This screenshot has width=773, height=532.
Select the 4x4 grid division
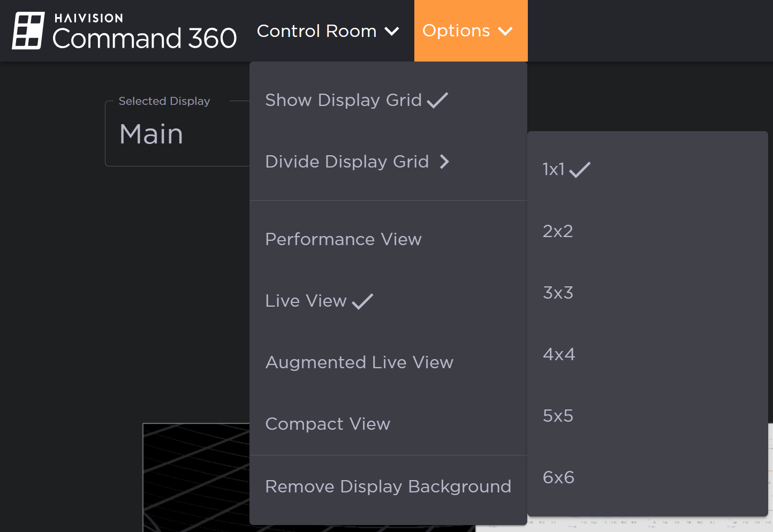[x=559, y=354]
